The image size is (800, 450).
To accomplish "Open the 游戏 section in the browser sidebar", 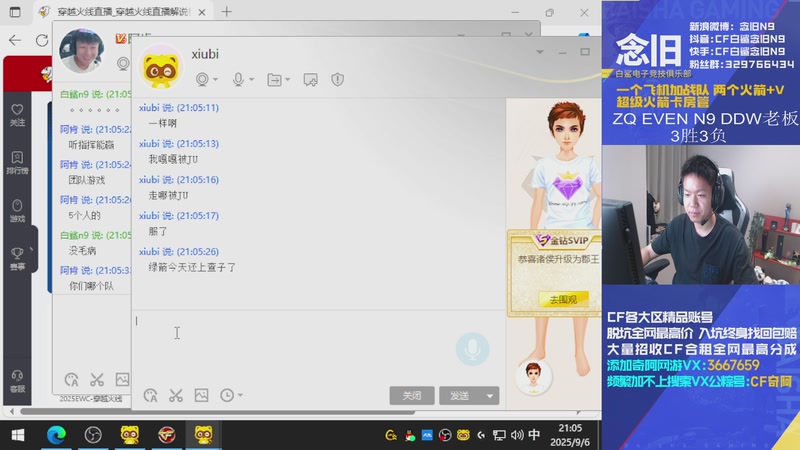I will click(17, 211).
